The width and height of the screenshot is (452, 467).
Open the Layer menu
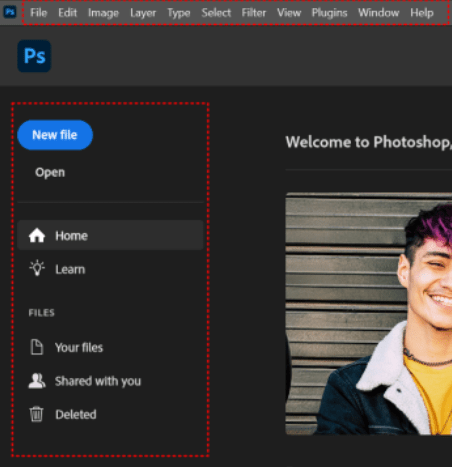coord(143,13)
